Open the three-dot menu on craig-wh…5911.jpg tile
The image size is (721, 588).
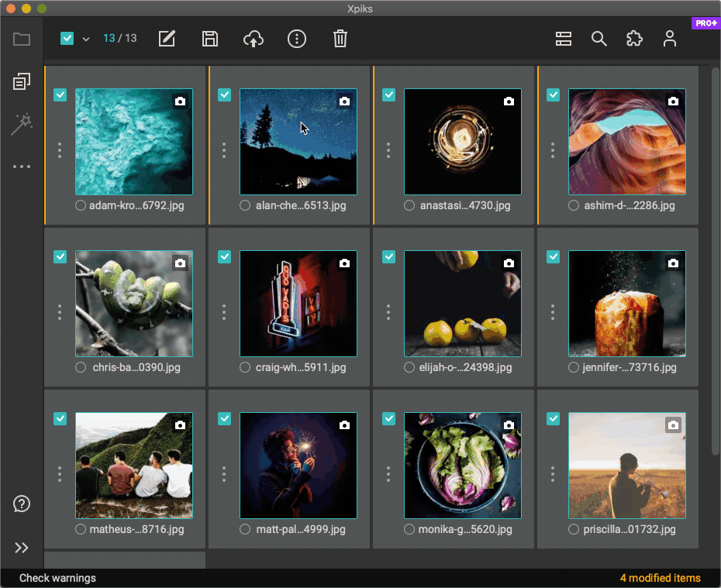(224, 311)
